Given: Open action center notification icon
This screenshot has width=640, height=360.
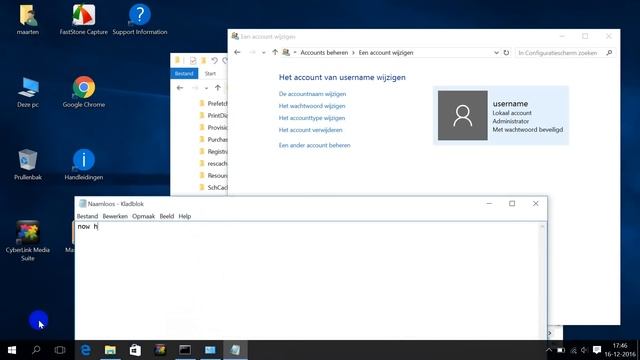Looking at the screenshot, I should point(597,350).
